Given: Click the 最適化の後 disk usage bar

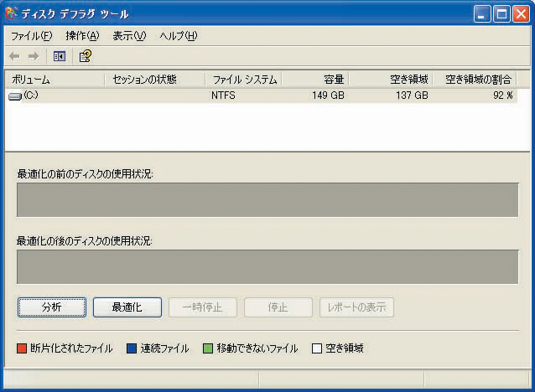Looking at the screenshot, I should click(x=267, y=266).
